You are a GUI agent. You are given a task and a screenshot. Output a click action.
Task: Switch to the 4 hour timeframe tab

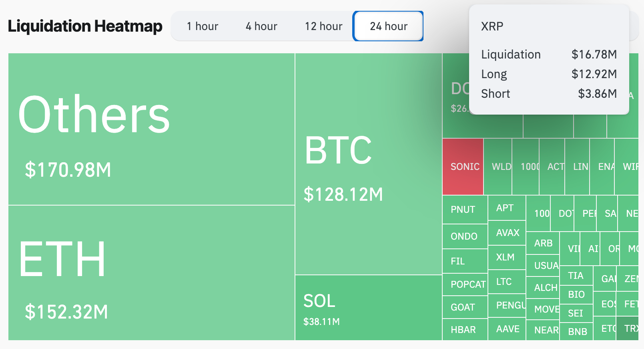click(x=261, y=26)
